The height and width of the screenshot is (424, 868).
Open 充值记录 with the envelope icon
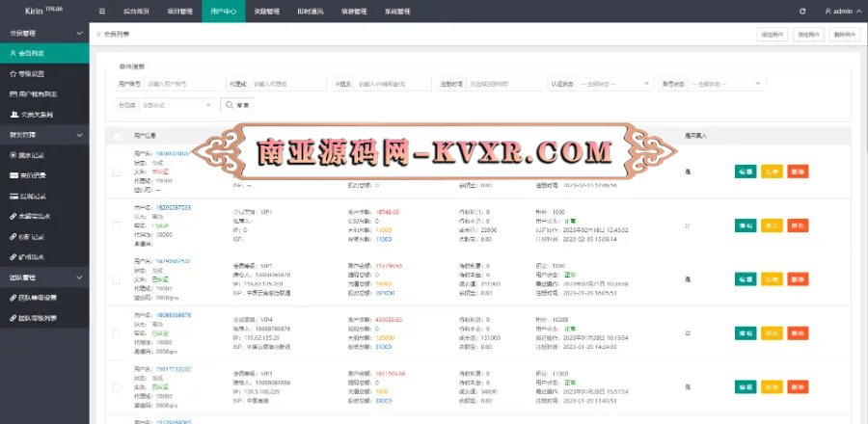(x=44, y=175)
